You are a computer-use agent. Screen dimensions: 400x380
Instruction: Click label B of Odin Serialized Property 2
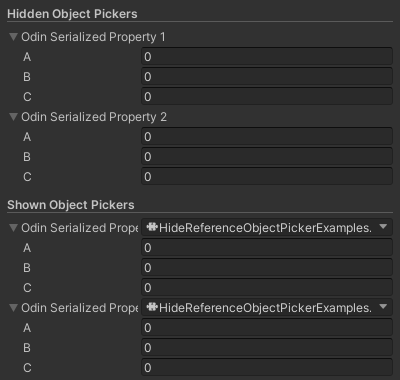(x=27, y=157)
